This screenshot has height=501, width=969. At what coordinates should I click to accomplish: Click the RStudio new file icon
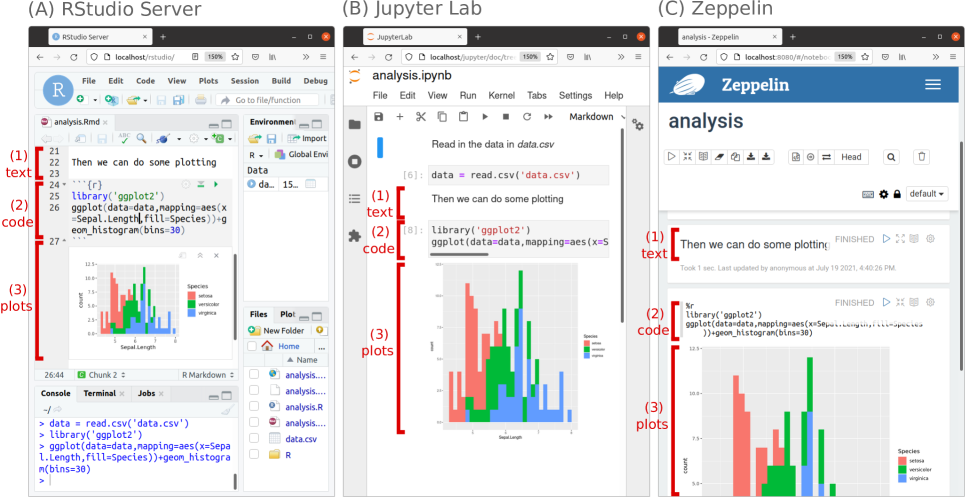(81, 99)
